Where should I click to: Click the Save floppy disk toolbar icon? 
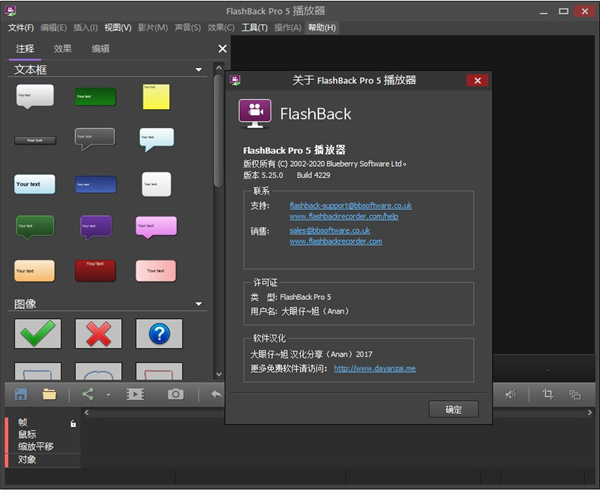click(x=21, y=394)
